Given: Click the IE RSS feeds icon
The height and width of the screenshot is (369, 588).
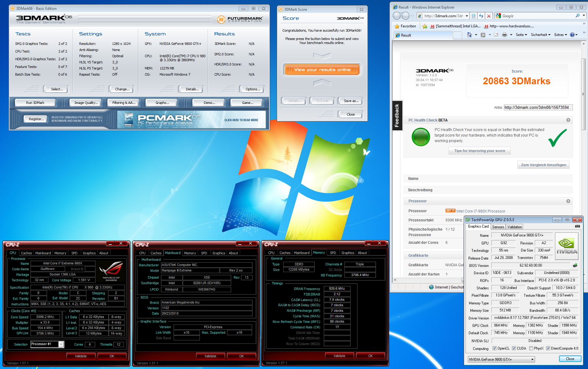Looking at the screenshot, I should click(483, 35).
